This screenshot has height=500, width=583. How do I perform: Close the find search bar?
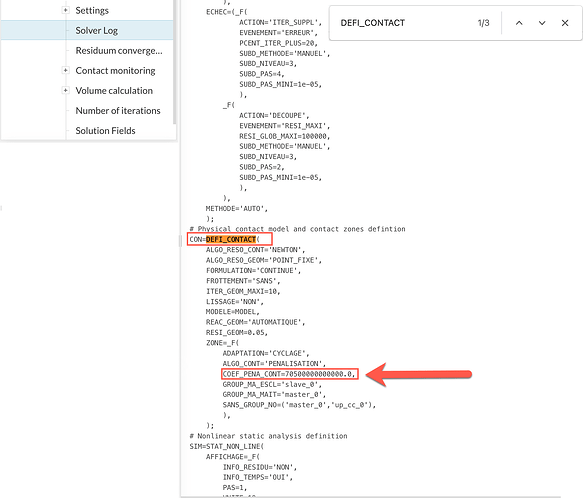click(565, 23)
